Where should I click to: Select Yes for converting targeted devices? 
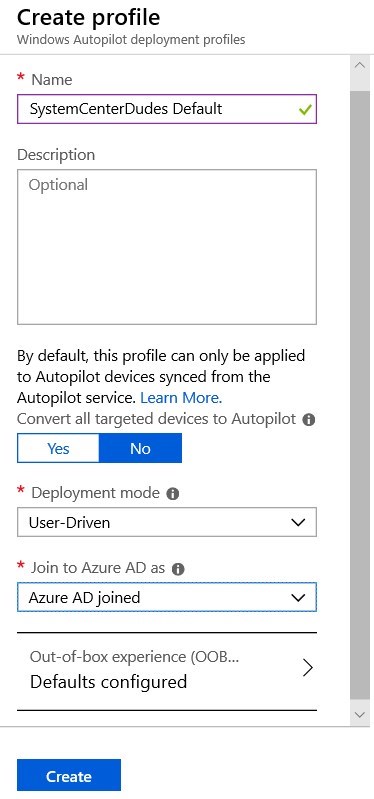pyautogui.click(x=58, y=448)
